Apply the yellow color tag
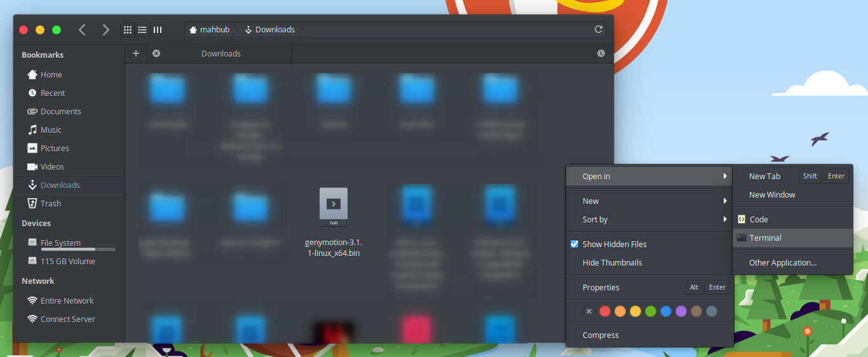 tap(635, 311)
